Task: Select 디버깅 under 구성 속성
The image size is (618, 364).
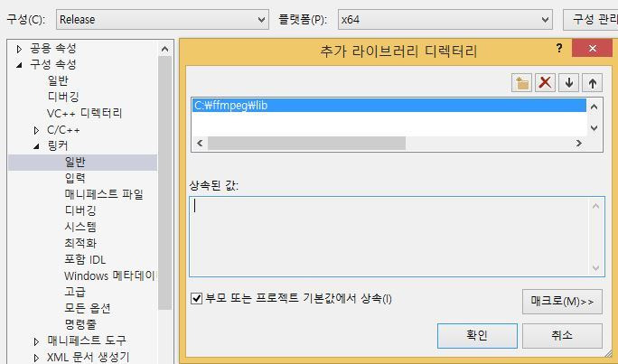Action: click(x=63, y=97)
